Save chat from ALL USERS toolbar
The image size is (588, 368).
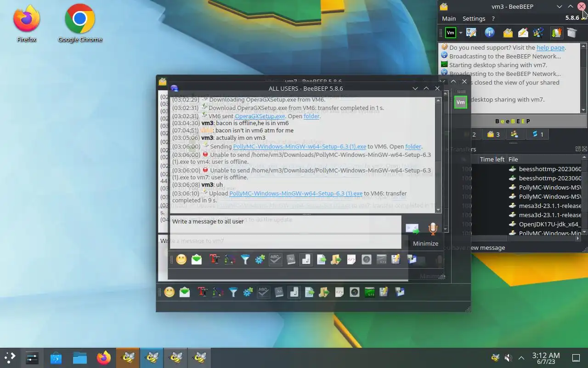pyautogui.click(x=396, y=260)
